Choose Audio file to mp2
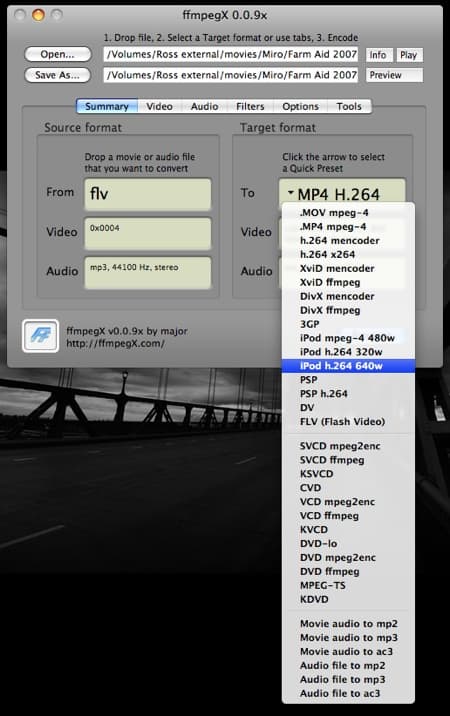The width and height of the screenshot is (450, 716). 348,665
